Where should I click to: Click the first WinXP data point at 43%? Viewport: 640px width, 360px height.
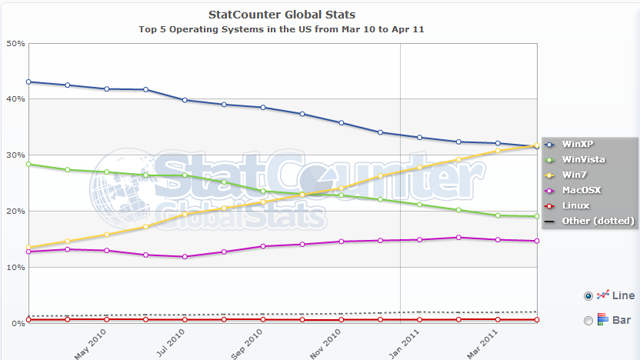point(28,82)
